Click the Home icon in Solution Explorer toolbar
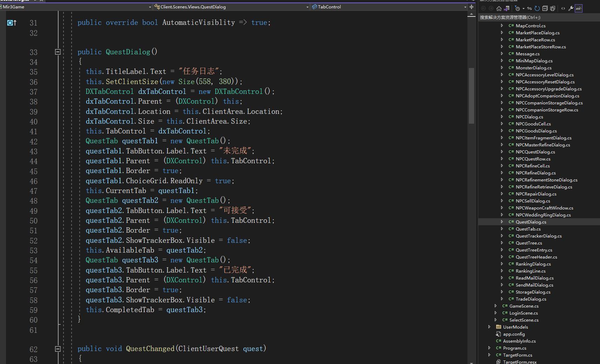600x364 pixels. click(499, 8)
